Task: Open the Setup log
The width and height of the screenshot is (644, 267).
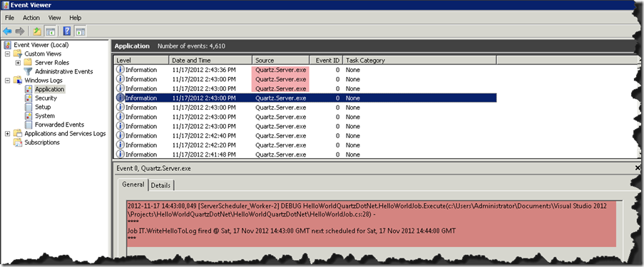Action: point(43,107)
